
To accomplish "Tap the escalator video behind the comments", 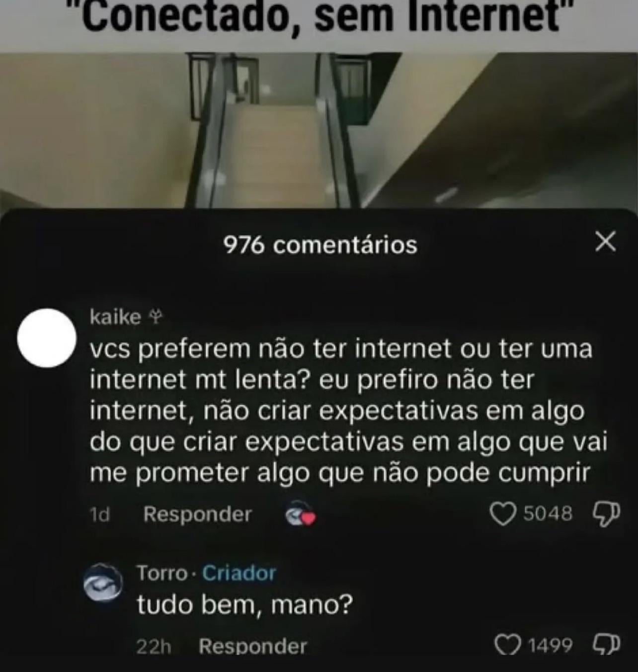I will click(x=319, y=129).
